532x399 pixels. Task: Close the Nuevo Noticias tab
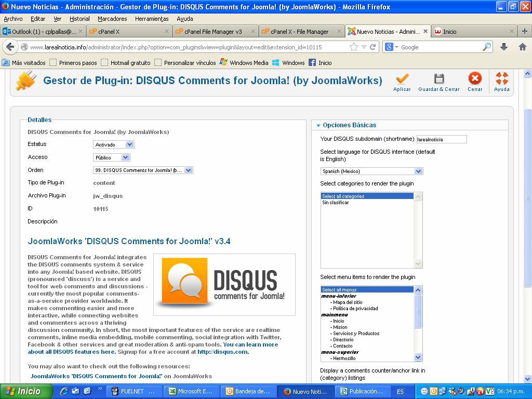point(425,31)
